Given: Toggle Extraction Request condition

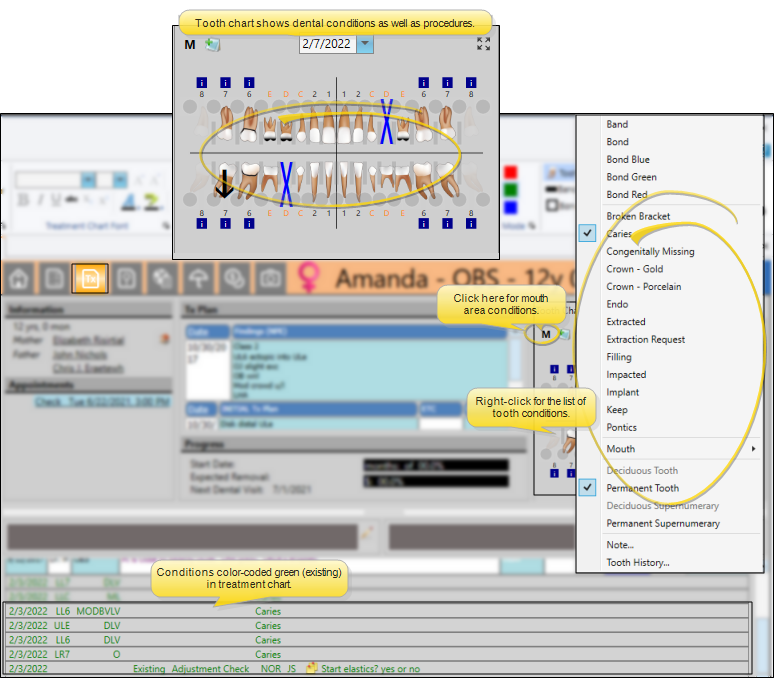Looking at the screenshot, I should point(646,339).
